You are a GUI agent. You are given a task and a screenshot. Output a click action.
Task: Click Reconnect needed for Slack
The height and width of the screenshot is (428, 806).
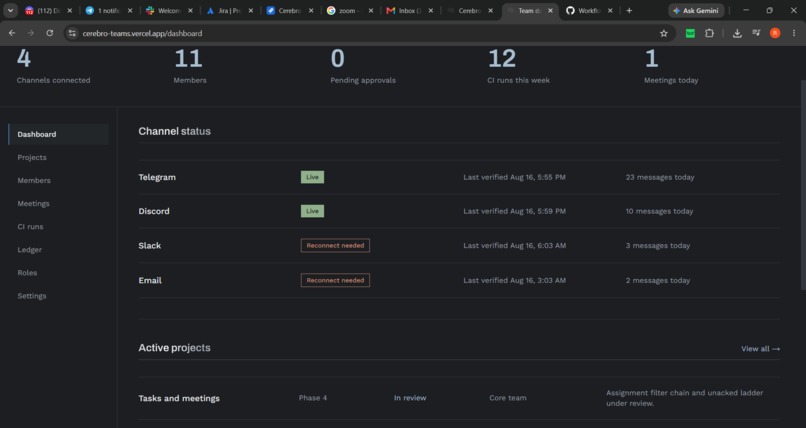coord(335,246)
